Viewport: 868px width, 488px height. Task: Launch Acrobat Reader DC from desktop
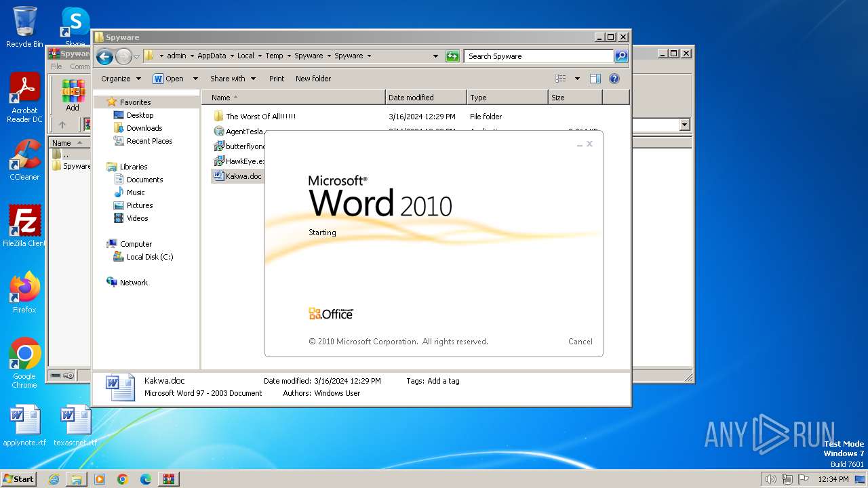click(24, 98)
